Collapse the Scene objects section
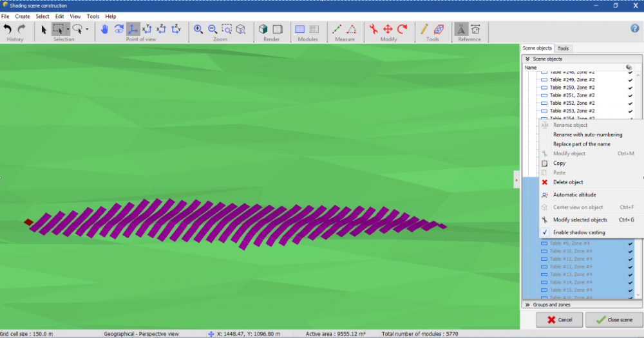The height and width of the screenshot is (338, 644). pos(528,59)
